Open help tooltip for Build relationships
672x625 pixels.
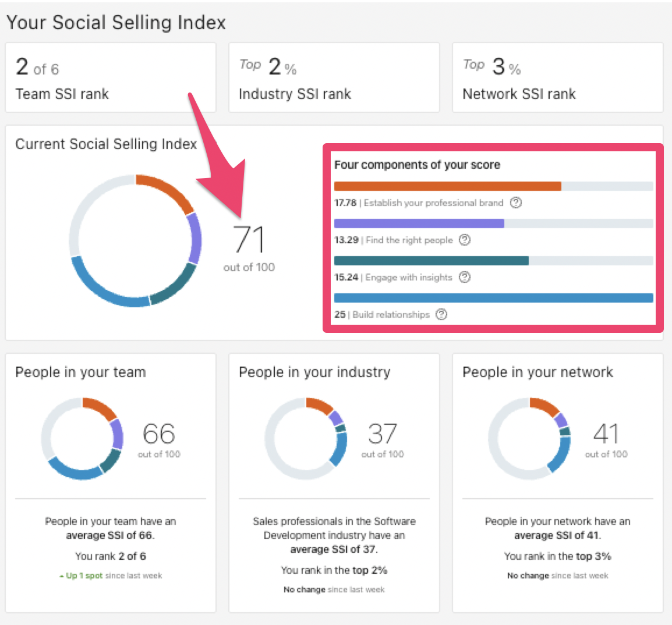[441, 314]
